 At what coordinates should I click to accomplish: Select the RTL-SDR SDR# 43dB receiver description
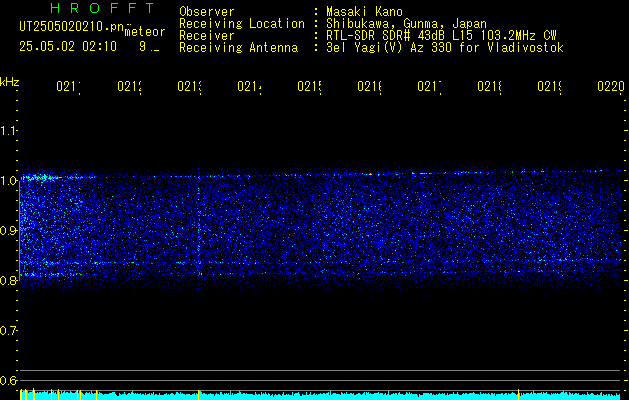click(x=441, y=36)
